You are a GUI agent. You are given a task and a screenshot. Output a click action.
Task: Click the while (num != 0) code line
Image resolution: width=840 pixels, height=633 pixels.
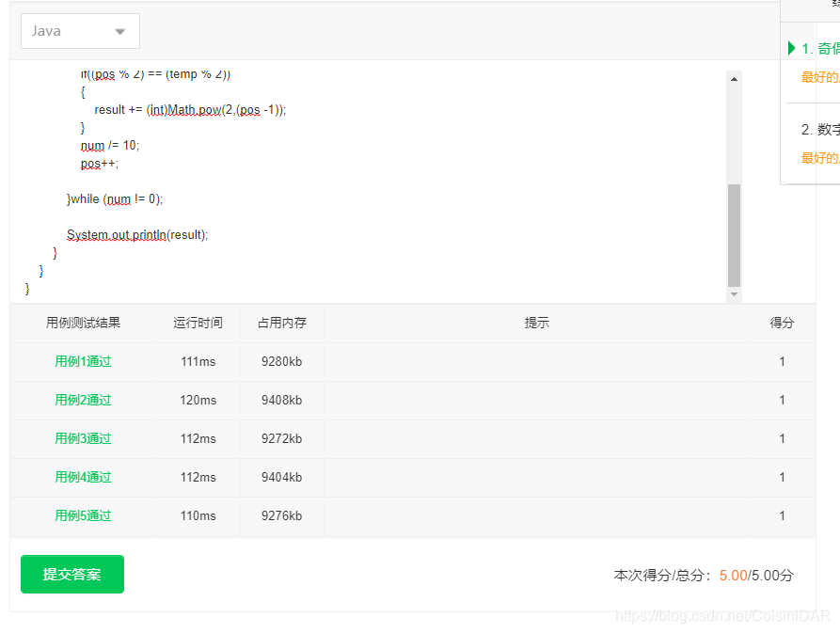pyautogui.click(x=115, y=199)
